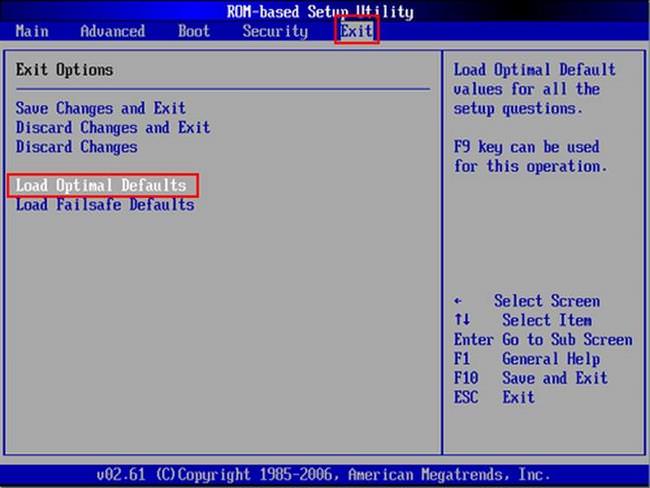Open the Main tab
650x488 pixels.
tap(32, 32)
